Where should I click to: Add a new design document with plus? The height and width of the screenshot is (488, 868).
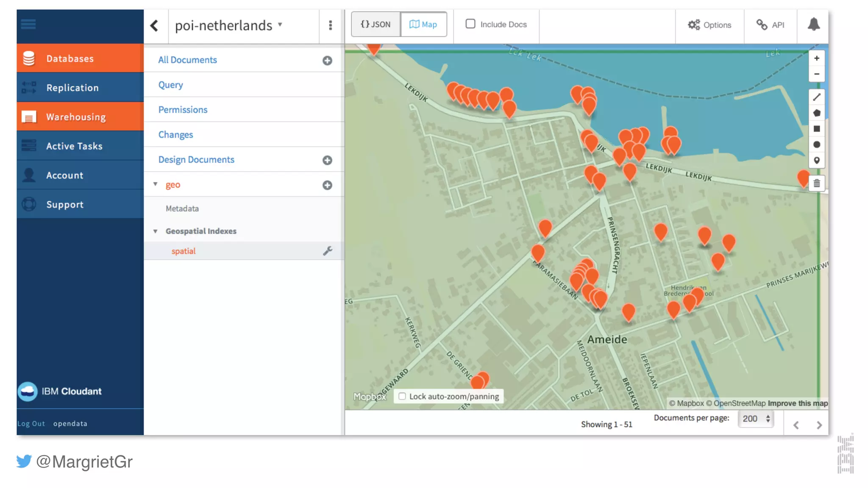[327, 160]
